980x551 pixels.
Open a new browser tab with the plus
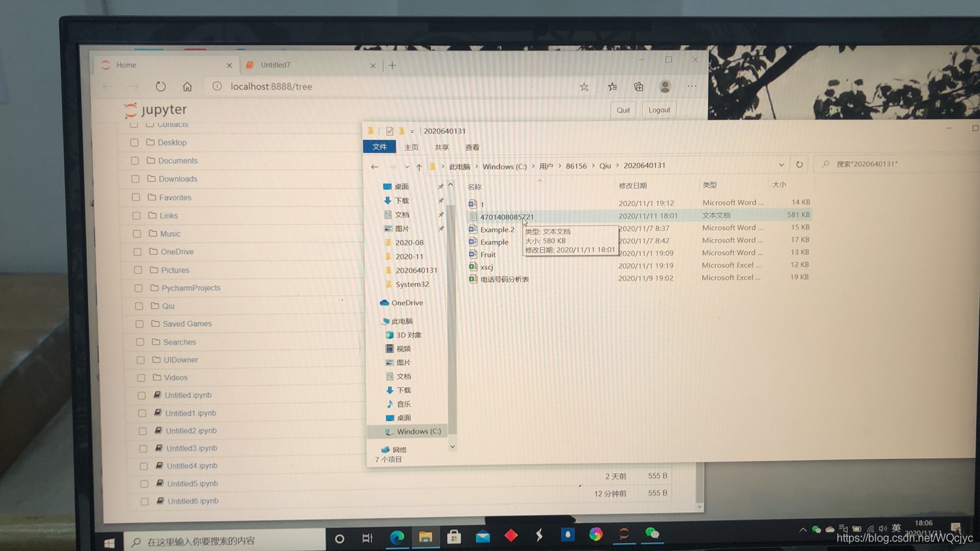pos(392,66)
